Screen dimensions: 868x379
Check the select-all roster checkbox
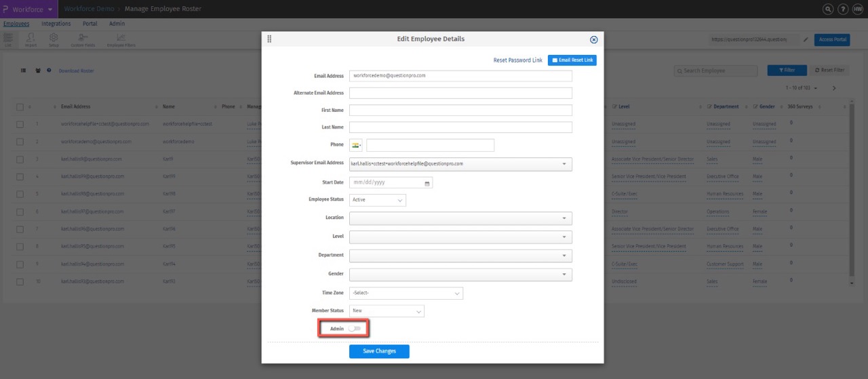(x=20, y=107)
